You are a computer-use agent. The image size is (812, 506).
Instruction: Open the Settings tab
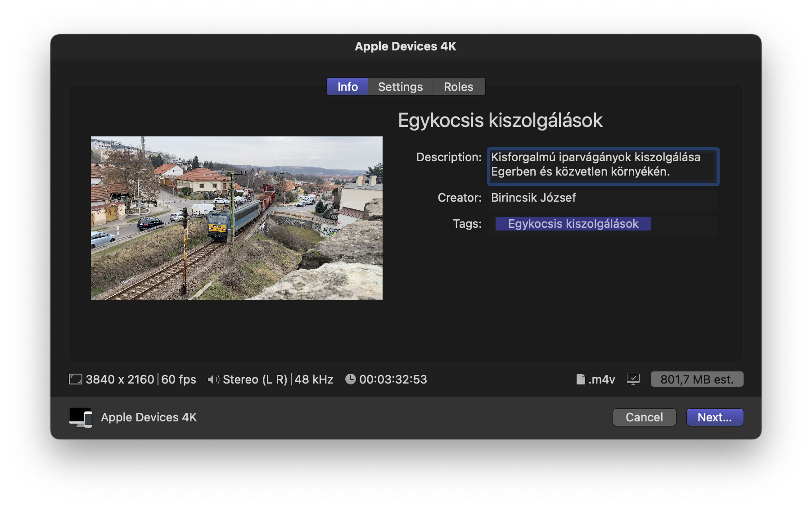(401, 86)
